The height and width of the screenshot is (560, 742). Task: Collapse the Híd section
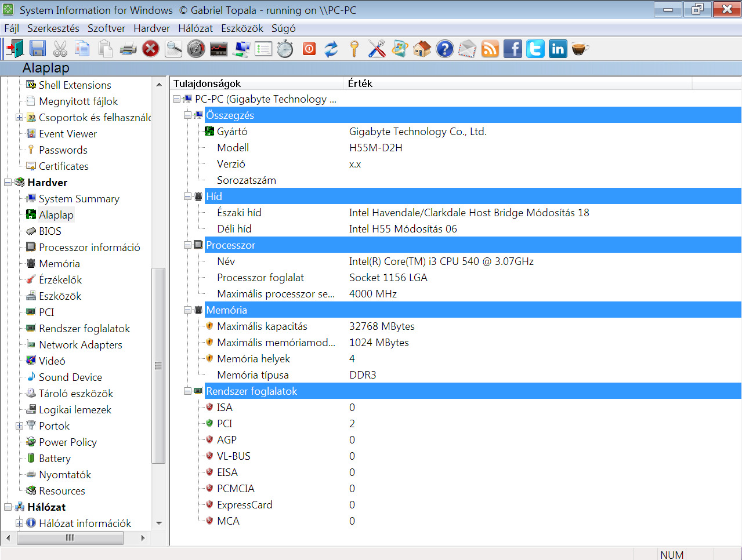point(187,197)
